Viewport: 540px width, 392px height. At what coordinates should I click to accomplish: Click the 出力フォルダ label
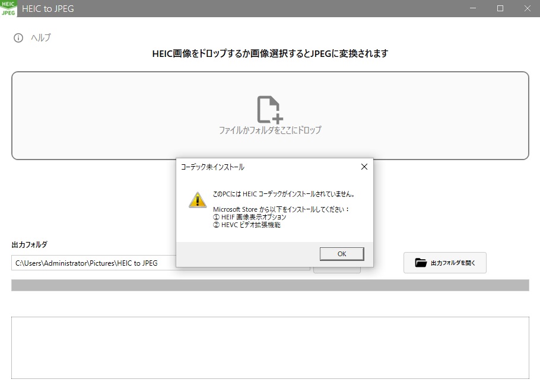(x=29, y=245)
